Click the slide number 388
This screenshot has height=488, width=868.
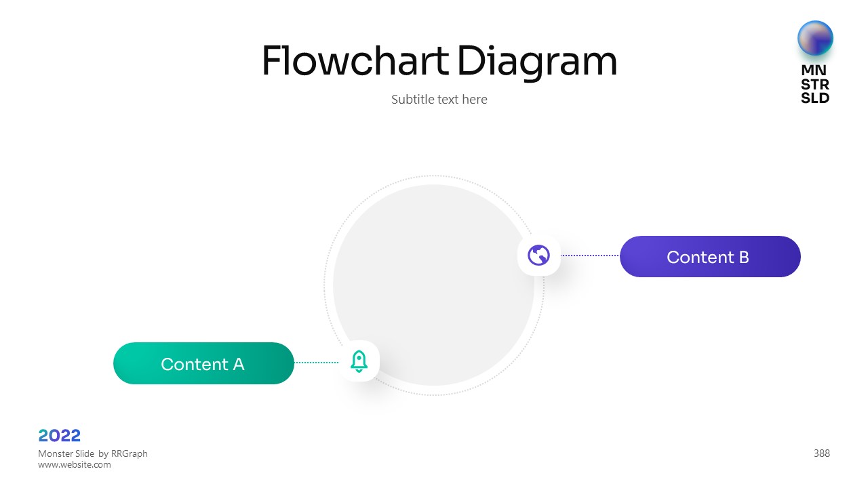click(x=821, y=453)
